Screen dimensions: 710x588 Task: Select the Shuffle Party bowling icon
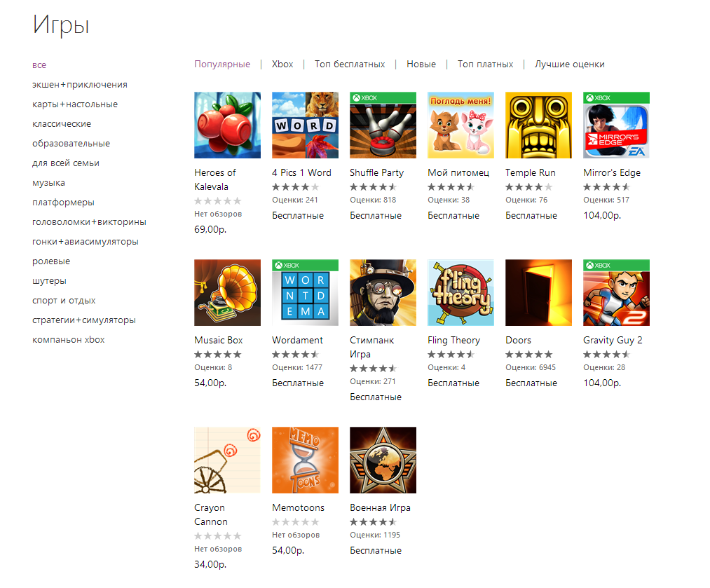click(383, 125)
